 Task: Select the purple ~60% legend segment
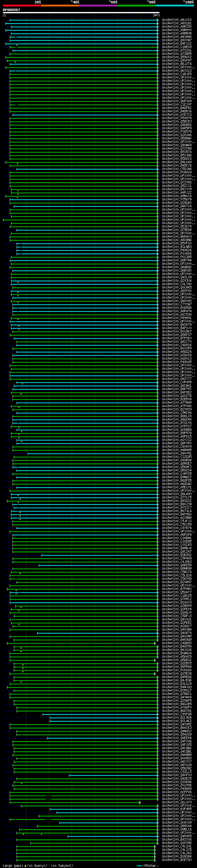pyautogui.click(x=98, y=6)
